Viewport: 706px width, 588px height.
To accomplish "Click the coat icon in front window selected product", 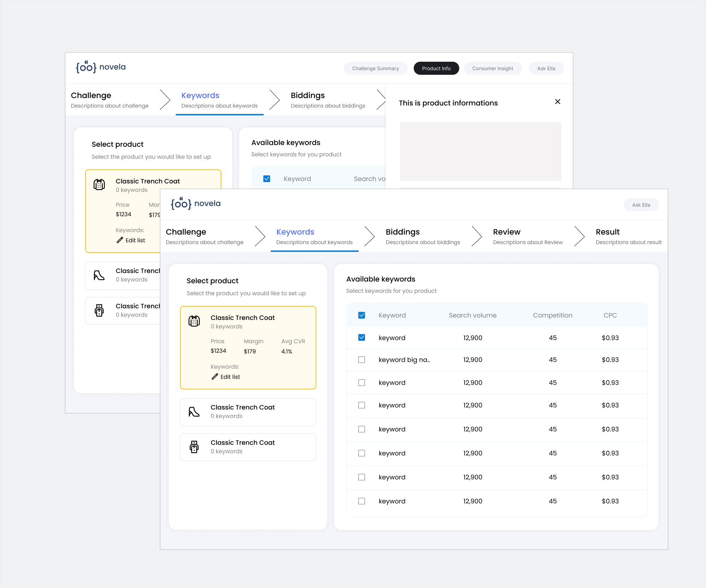I will pyautogui.click(x=194, y=321).
